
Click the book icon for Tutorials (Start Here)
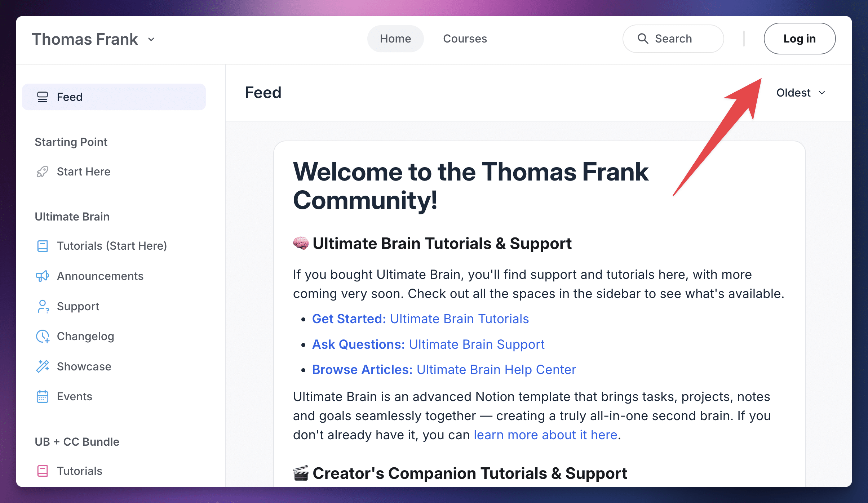(x=42, y=246)
